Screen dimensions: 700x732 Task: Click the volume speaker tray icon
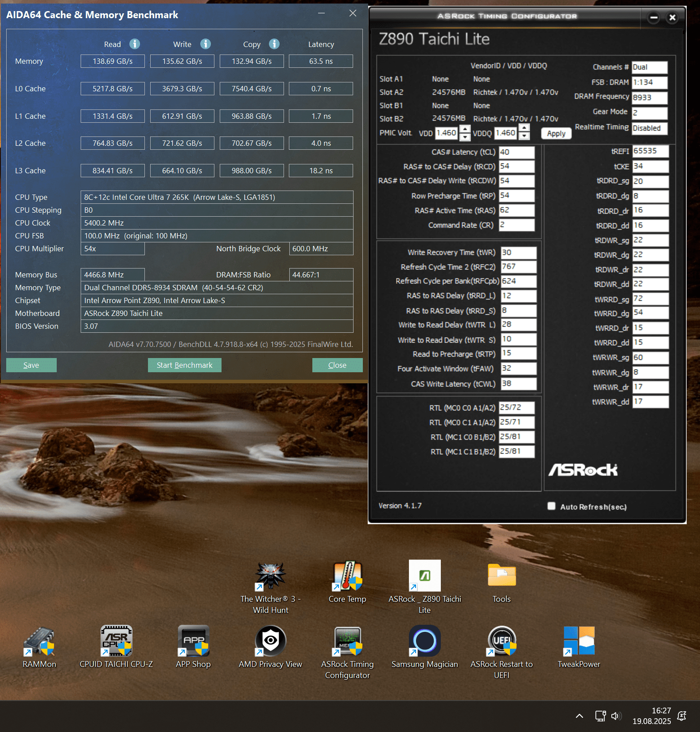coord(616,716)
